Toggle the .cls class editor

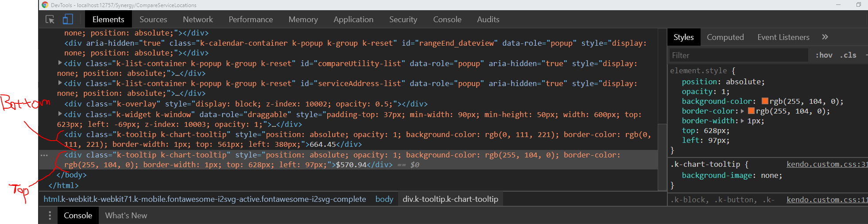[x=848, y=55]
